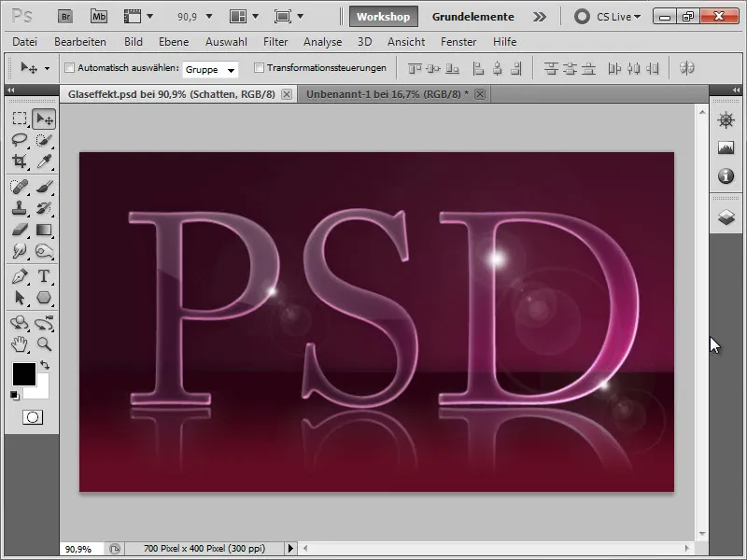Select the Spot Healing Brush tool

coord(20,187)
